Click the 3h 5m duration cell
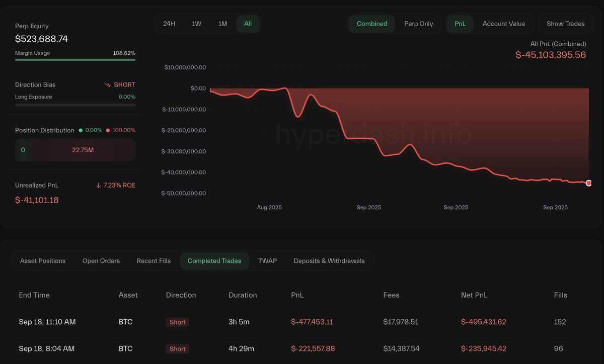 pos(239,322)
